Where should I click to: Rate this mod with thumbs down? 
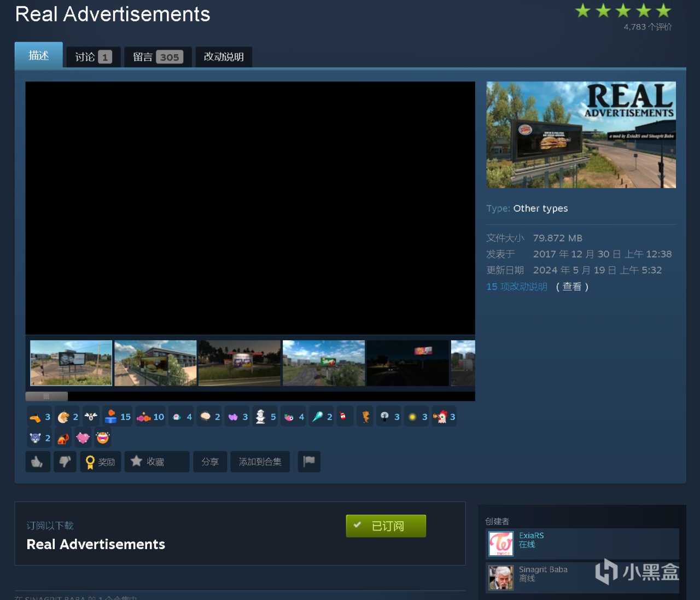tap(65, 461)
